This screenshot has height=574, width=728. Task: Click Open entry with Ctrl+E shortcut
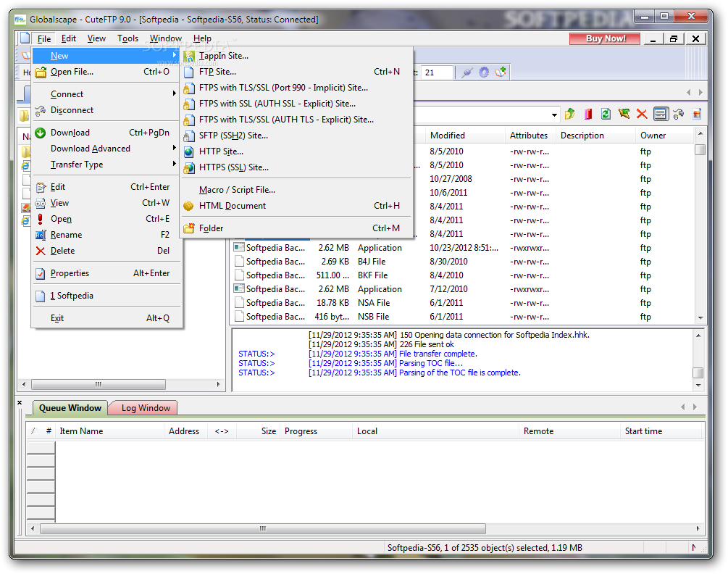click(x=106, y=218)
